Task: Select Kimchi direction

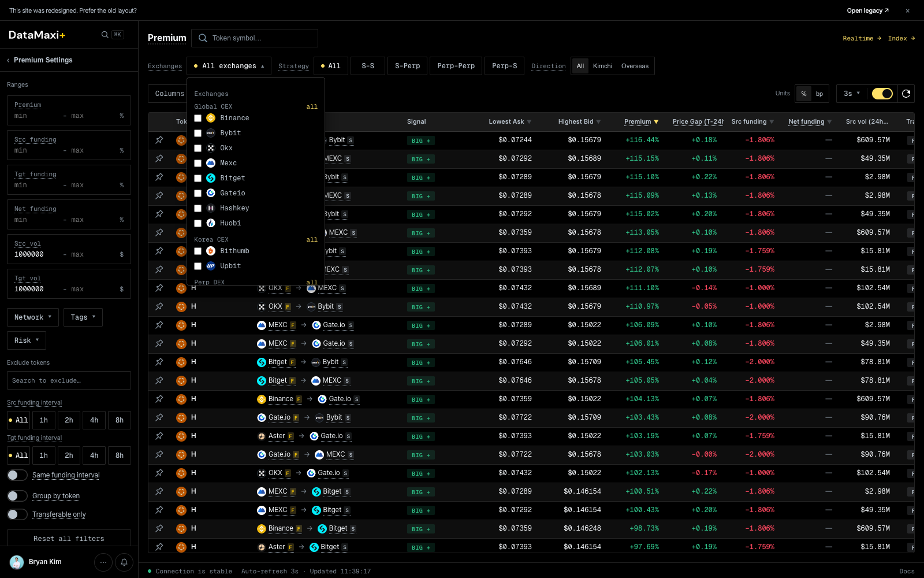Action: click(x=602, y=66)
